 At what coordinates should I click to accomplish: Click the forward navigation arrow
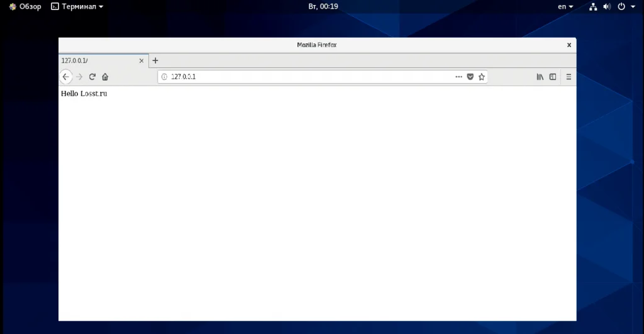click(x=79, y=77)
